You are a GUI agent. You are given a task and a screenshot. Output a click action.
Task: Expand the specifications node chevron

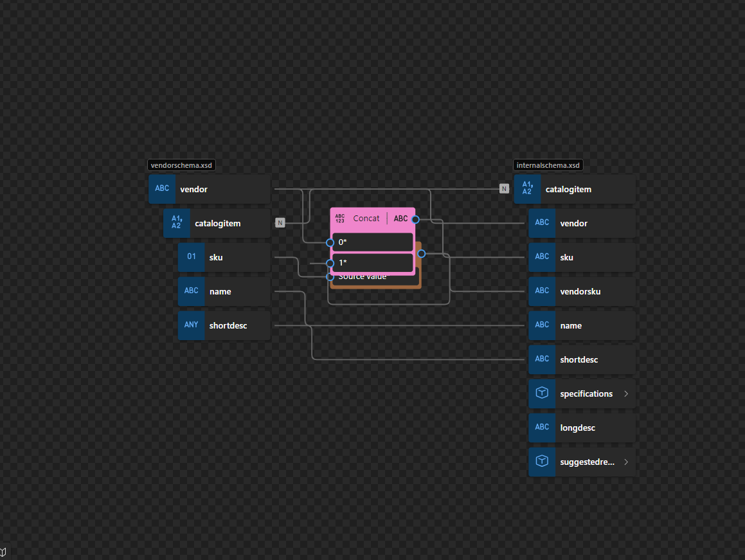point(626,393)
